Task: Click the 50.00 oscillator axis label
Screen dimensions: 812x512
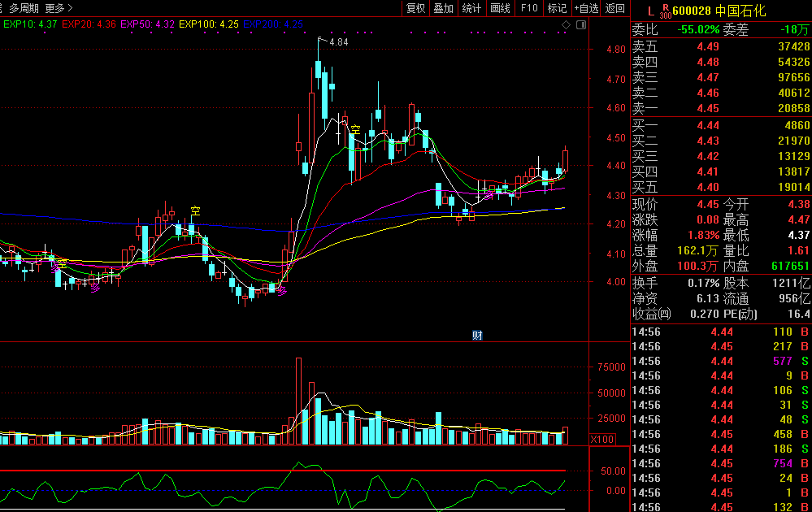Action: click(x=613, y=471)
